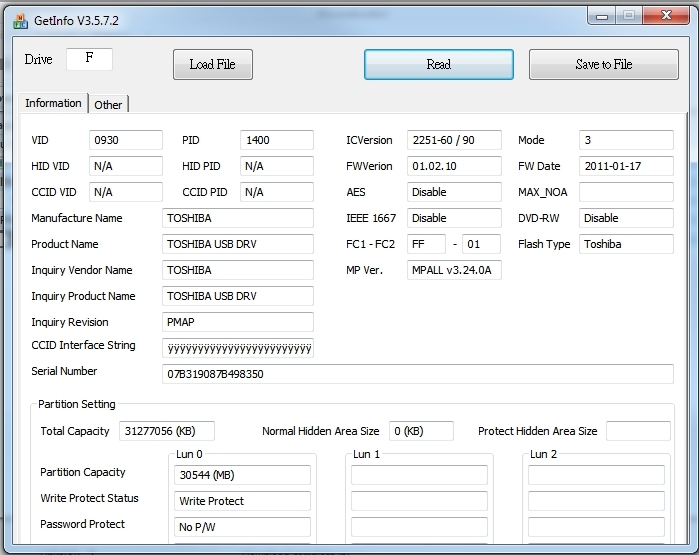Click the Write Protect Status label

coord(89,498)
